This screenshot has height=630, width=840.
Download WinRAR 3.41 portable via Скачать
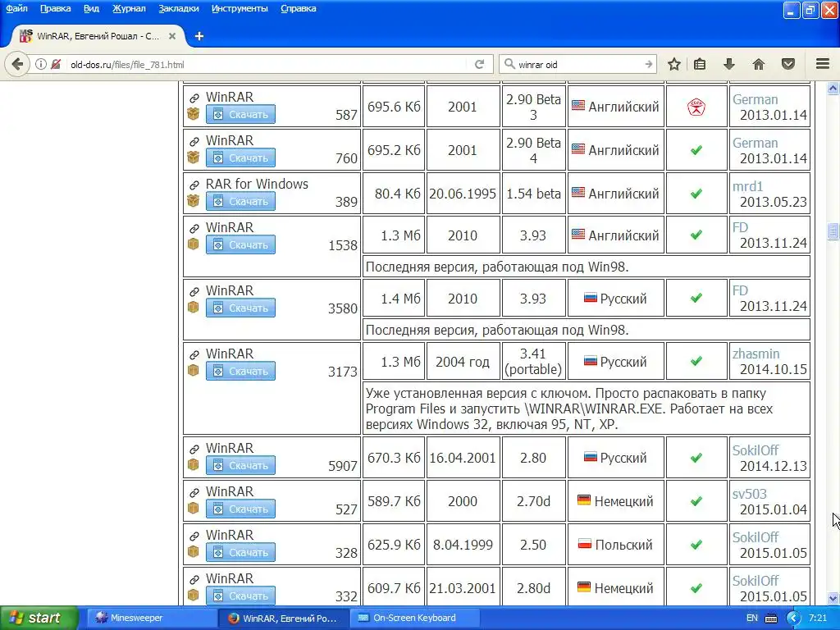(240, 371)
